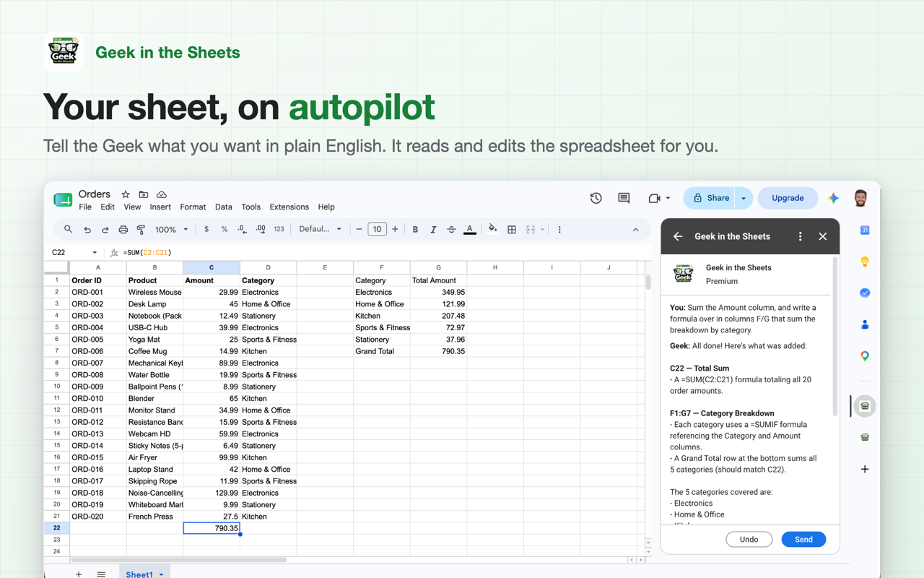The height and width of the screenshot is (578, 924).
Task: Open the all sheets list icon
Action: (101, 574)
